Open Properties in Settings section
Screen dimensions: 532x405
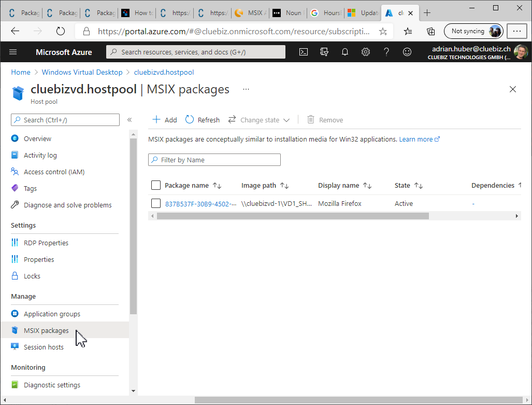point(39,260)
